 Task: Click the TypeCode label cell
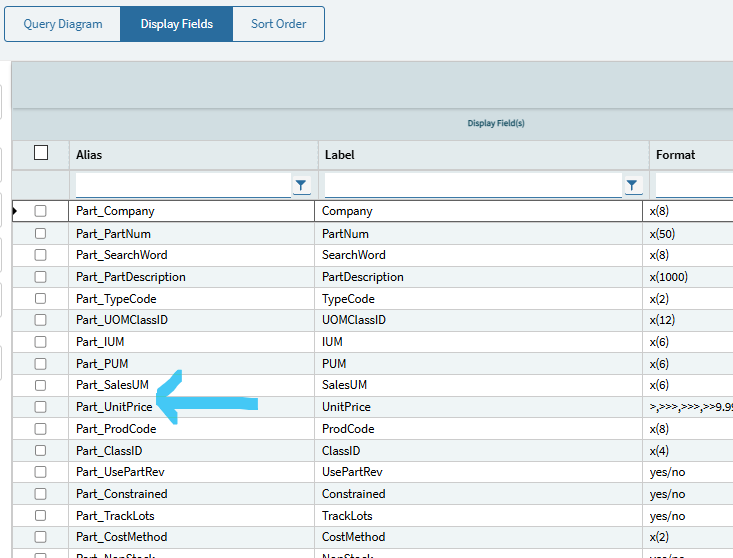[479, 298]
